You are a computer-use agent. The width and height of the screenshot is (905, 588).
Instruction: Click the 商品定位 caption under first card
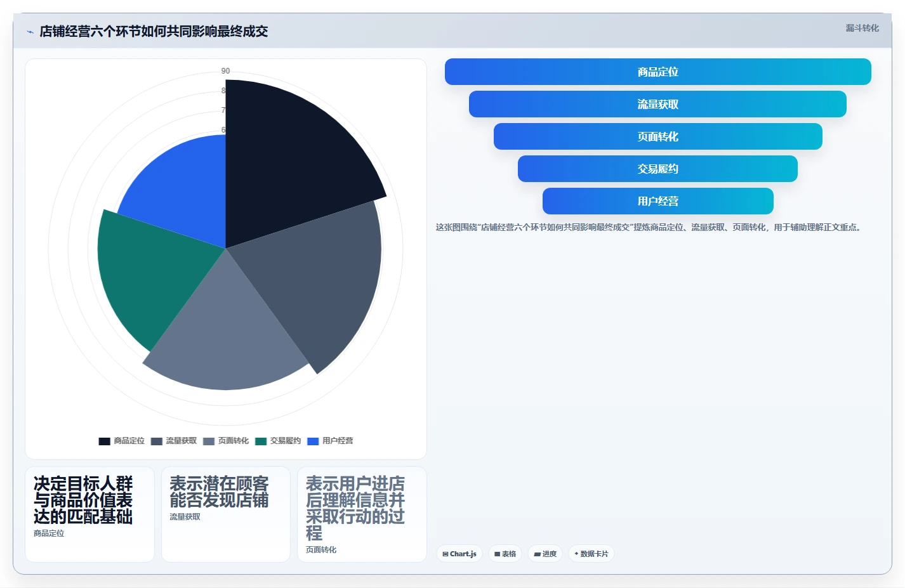[x=49, y=533]
